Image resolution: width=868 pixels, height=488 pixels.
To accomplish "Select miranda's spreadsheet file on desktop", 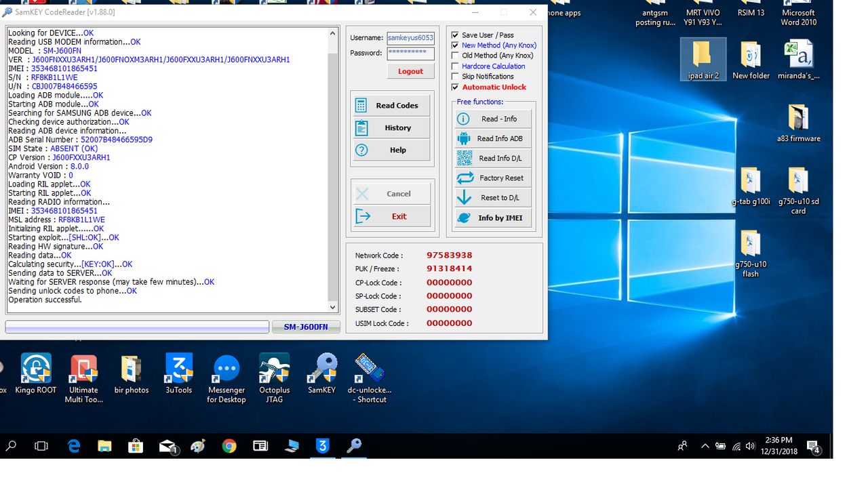I will pyautogui.click(x=798, y=60).
